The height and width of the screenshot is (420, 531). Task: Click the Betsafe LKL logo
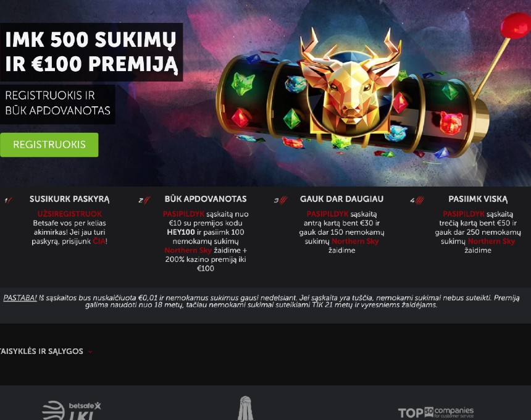tap(72, 410)
